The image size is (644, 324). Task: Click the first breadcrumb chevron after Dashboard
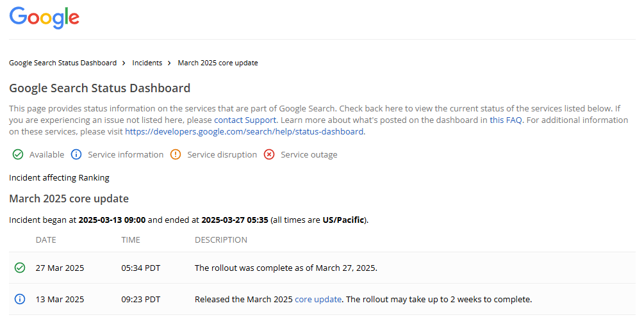tap(124, 63)
